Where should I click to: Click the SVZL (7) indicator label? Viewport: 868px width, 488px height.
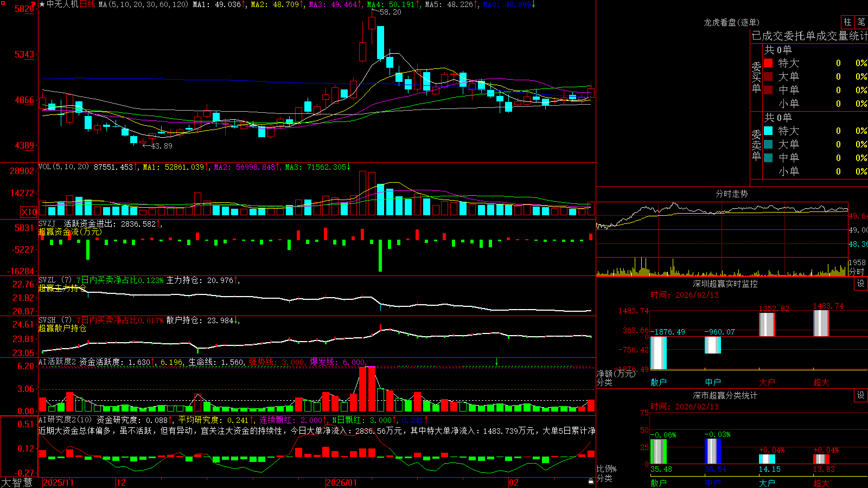[x=55, y=280]
